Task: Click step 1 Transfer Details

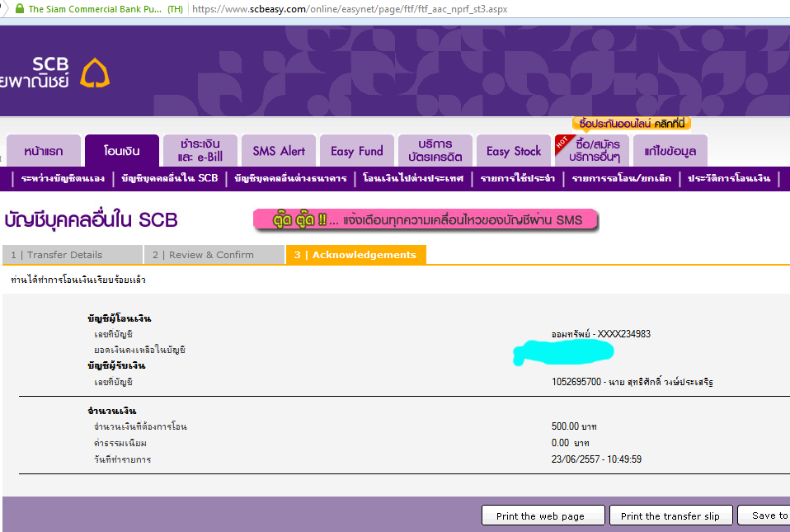Action: pos(73,255)
